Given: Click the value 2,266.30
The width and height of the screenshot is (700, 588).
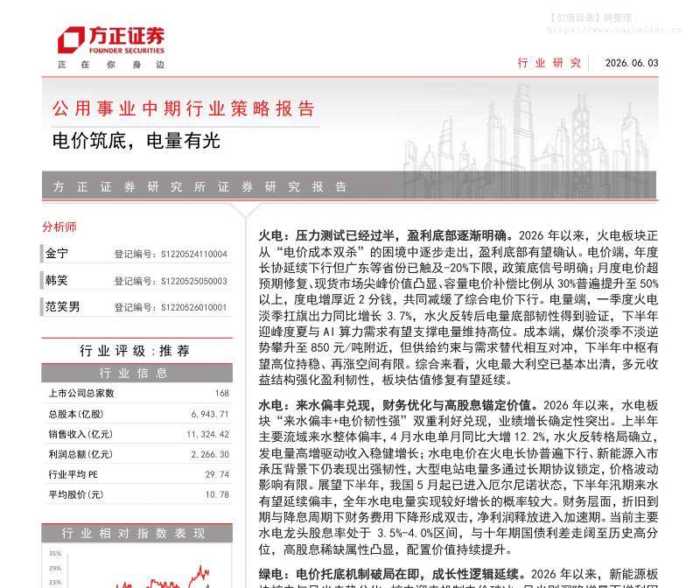Looking at the screenshot, I should point(210,454).
